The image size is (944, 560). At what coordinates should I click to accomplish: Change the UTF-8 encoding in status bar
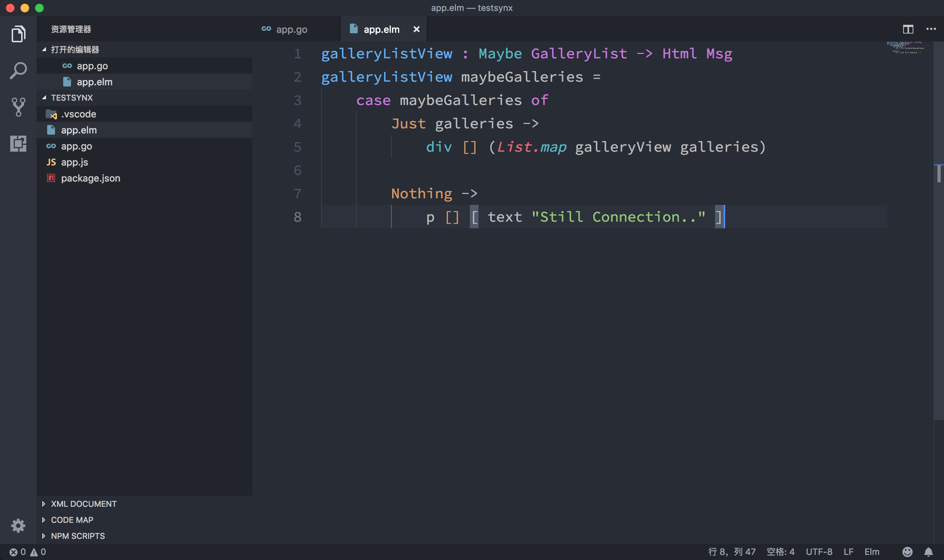pos(820,551)
